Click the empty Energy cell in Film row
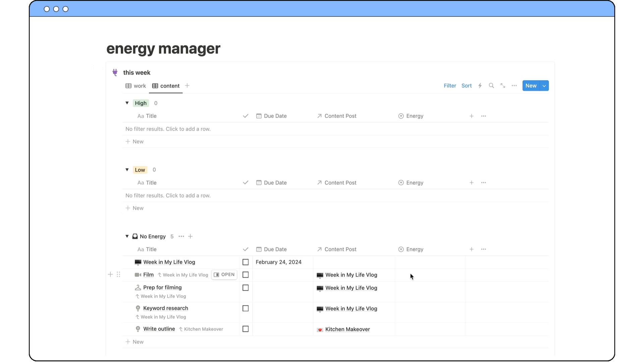 point(430,275)
